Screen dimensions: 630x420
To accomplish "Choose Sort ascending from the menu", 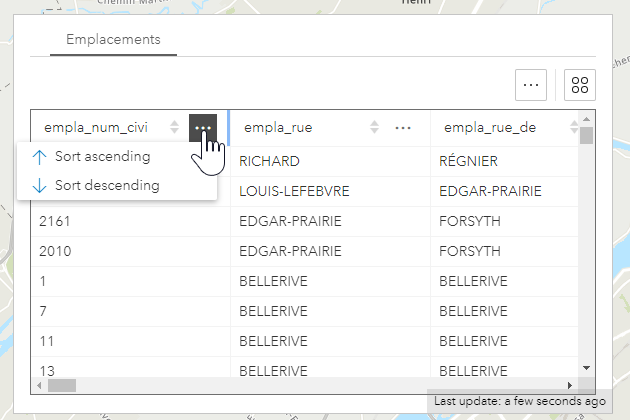I will tap(103, 157).
